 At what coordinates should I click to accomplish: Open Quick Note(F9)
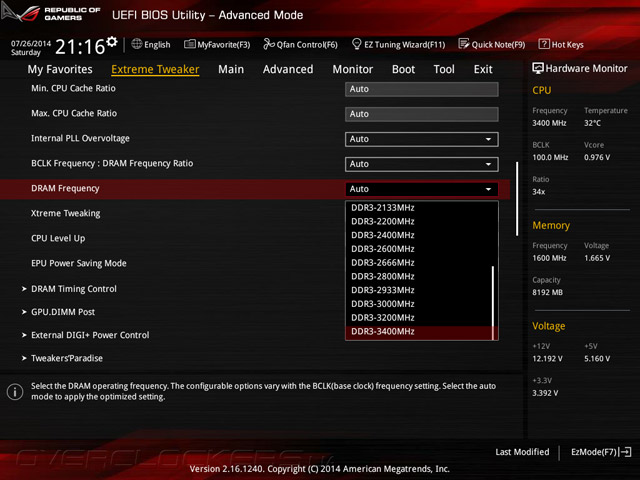click(492, 44)
